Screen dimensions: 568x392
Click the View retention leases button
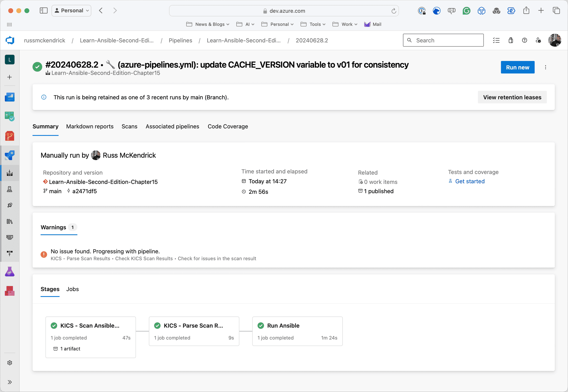pyautogui.click(x=512, y=97)
